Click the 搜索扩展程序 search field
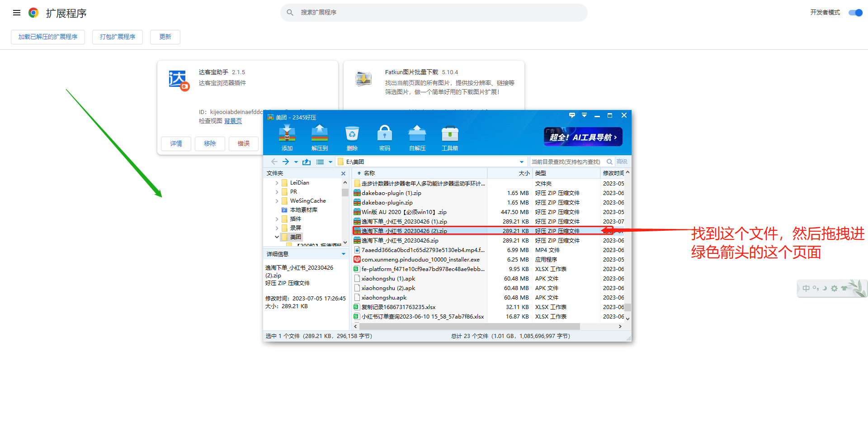Image resolution: width=868 pixels, height=438 pixels. [x=434, y=13]
